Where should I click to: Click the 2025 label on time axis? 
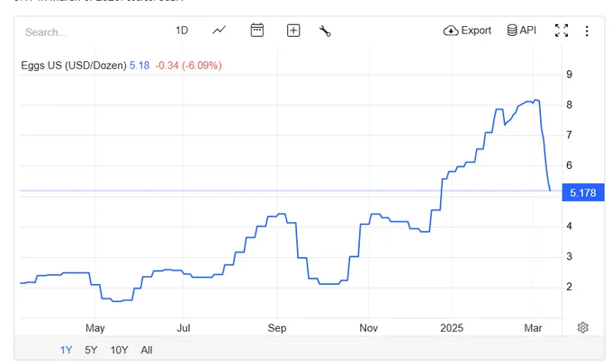coord(453,328)
